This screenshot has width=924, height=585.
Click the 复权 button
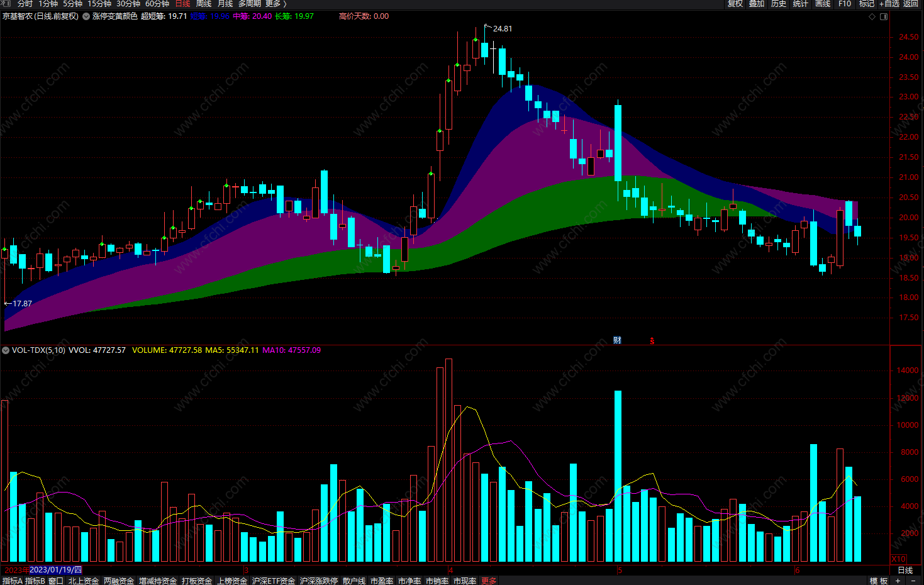point(735,4)
